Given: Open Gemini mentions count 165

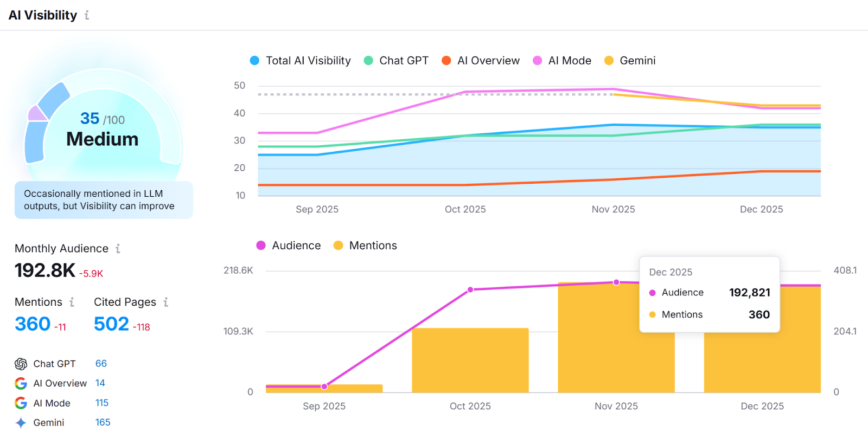Looking at the screenshot, I should tap(103, 422).
